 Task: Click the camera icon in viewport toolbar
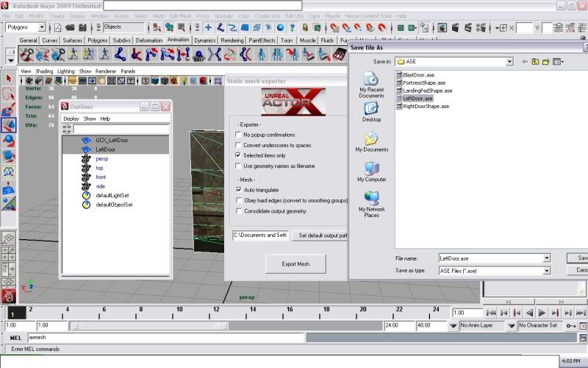(x=29, y=81)
